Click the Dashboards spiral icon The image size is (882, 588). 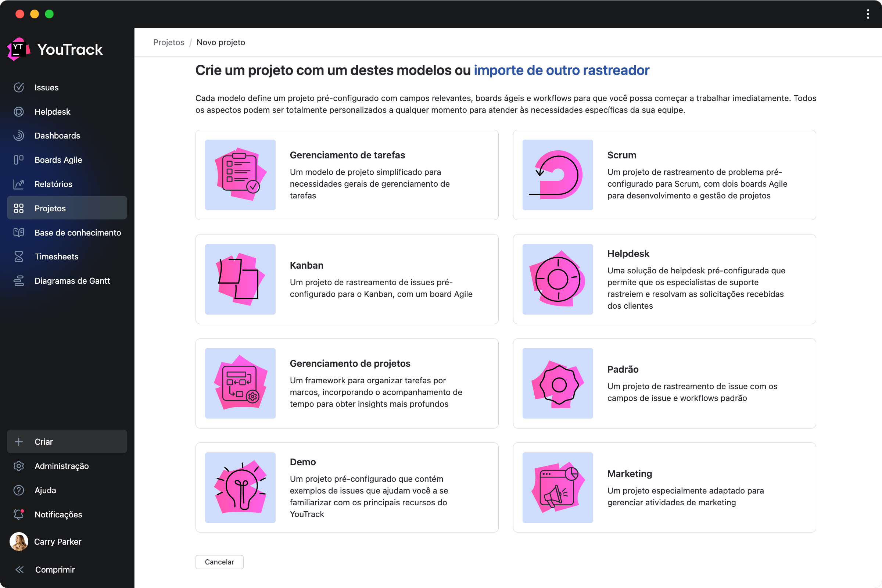pos(19,136)
